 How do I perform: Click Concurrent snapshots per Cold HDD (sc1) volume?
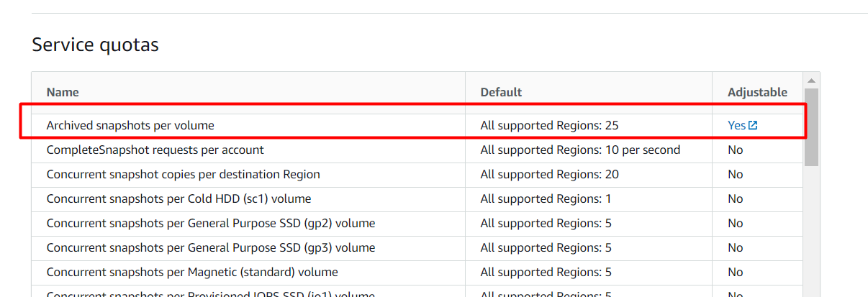coord(178,198)
